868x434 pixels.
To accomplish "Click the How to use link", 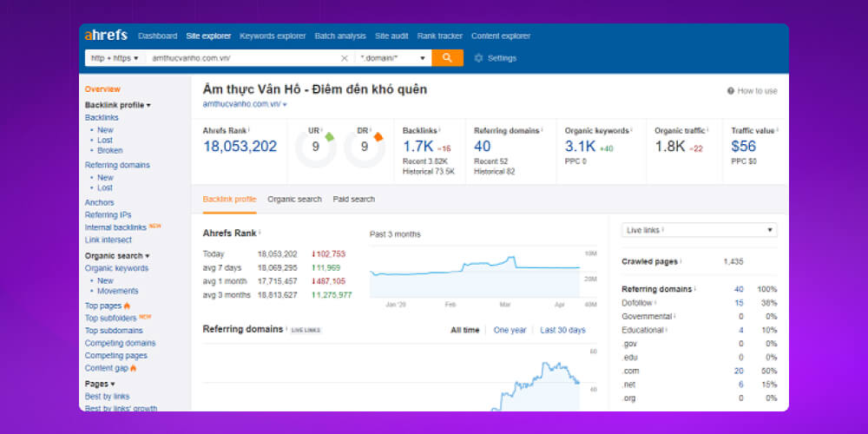I will tap(757, 91).
